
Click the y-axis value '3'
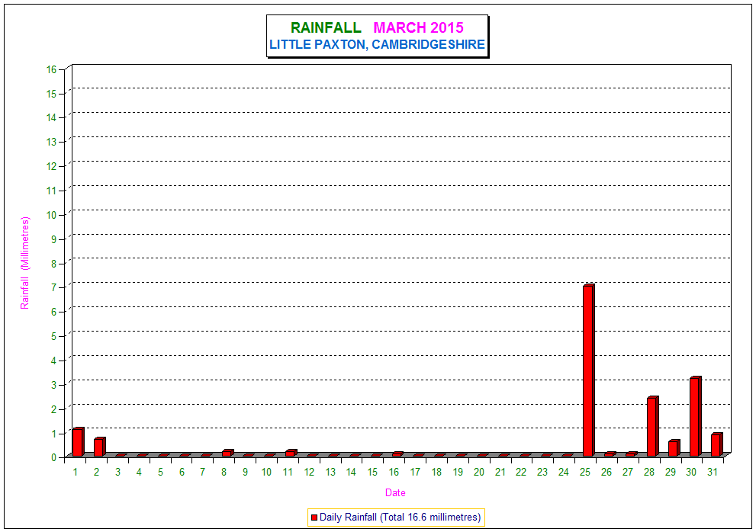54,385
